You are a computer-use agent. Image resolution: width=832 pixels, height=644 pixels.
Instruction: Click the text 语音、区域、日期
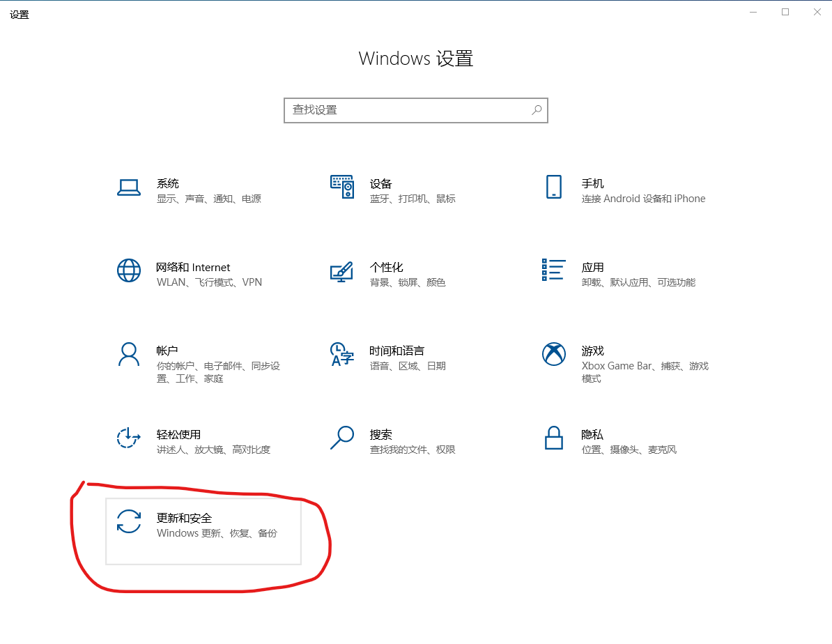408,366
